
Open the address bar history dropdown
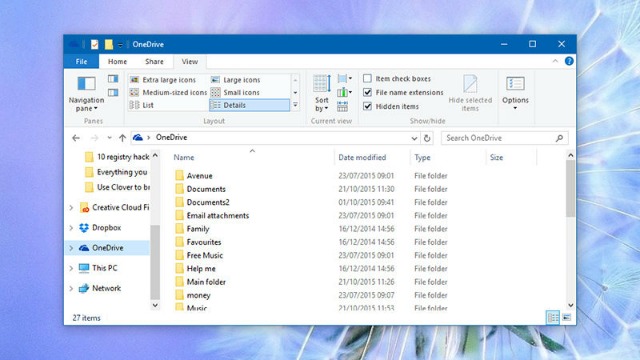click(414, 138)
